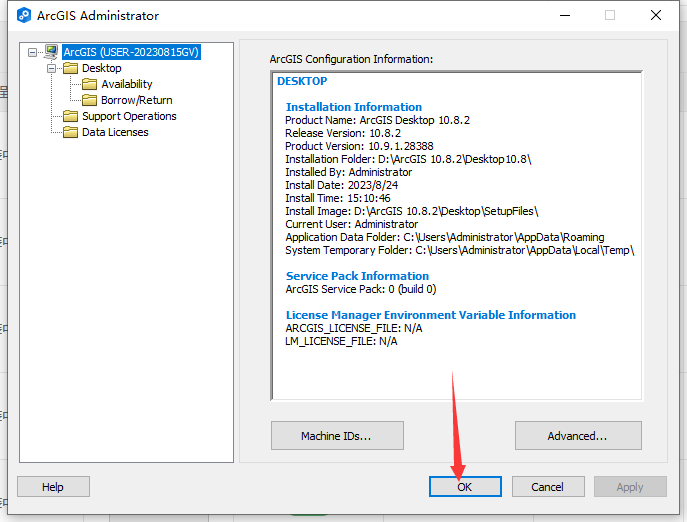Open Help for ArcGIS Administrator
The image size is (687, 522).
[x=53, y=486]
